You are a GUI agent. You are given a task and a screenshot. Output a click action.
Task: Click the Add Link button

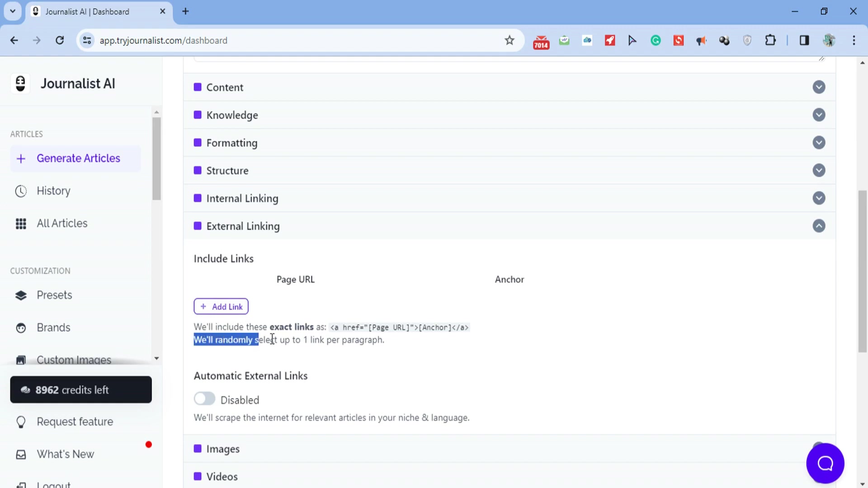[x=221, y=306]
